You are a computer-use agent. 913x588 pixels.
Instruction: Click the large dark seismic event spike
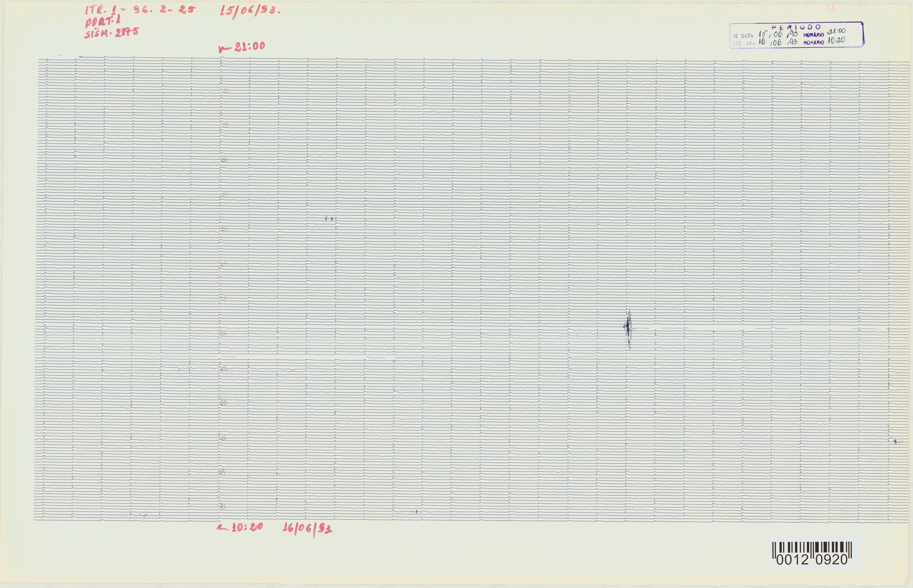click(x=628, y=330)
